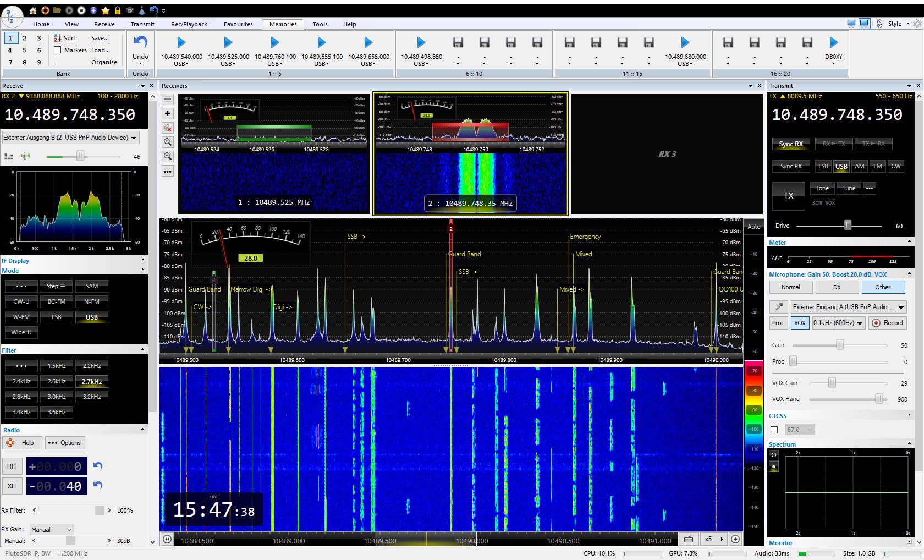Select the 3.0kHz filter button
924x560 pixels.
coord(57,397)
